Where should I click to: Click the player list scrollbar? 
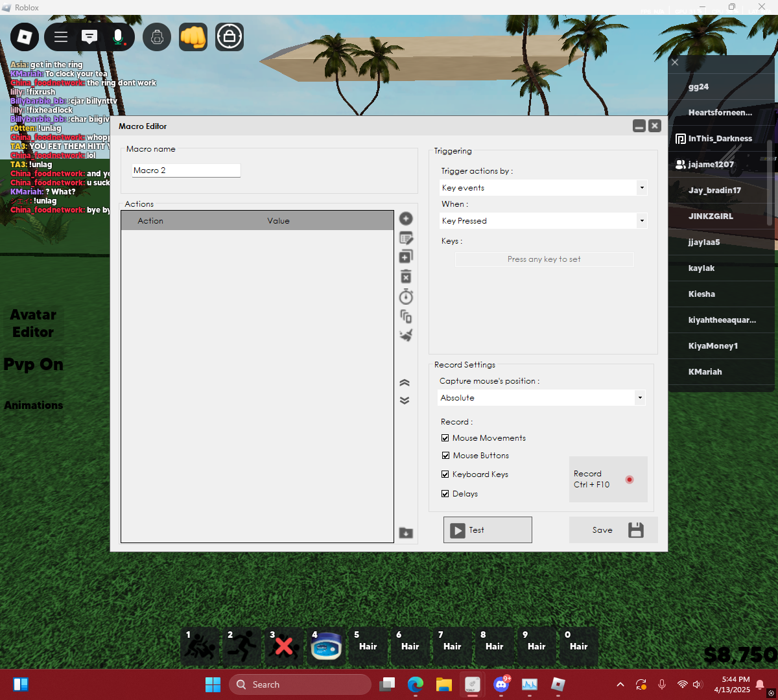tap(770, 183)
